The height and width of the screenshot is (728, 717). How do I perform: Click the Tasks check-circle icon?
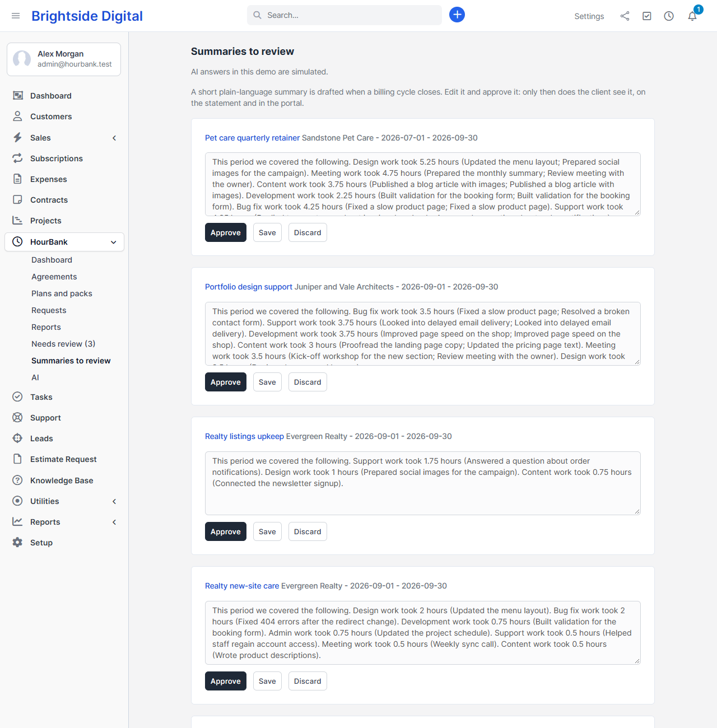[x=18, y=397]
